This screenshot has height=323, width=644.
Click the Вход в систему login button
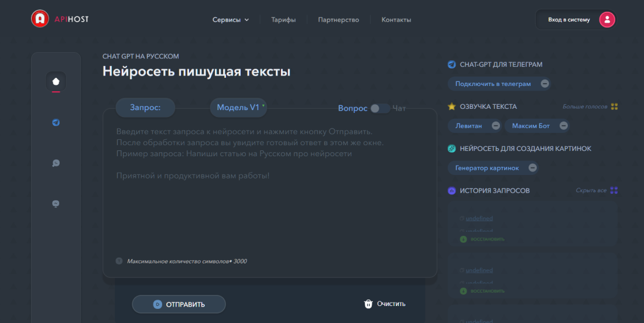click(576, 20)
